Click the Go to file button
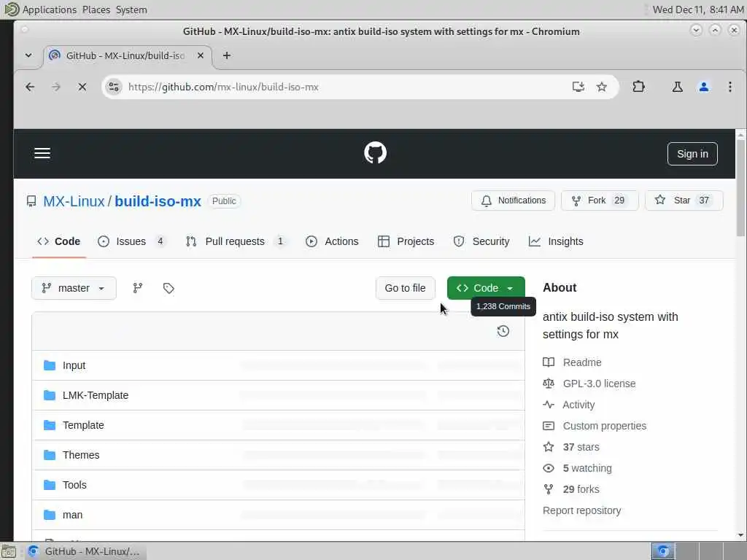Image resolution: width=747 pixels, height=560 pixels. click(405, 288)
